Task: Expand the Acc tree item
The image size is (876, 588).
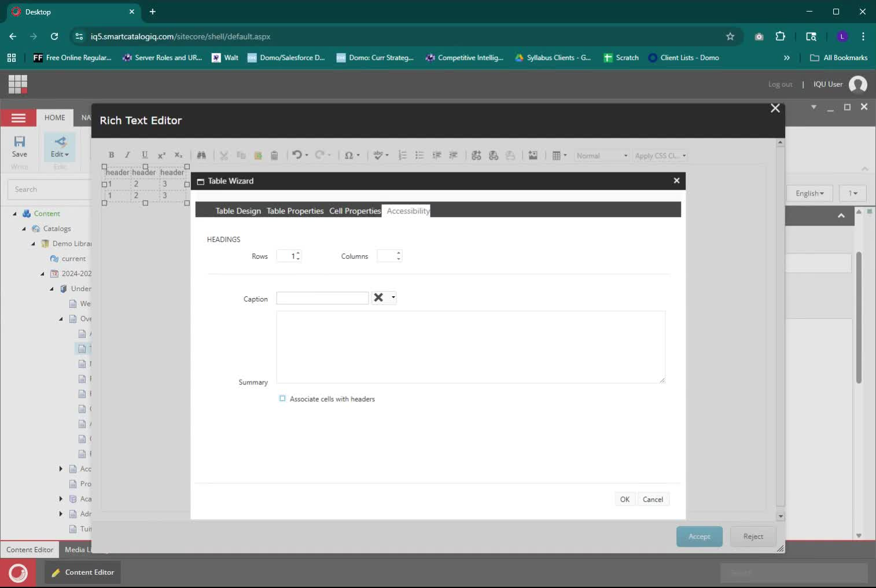Action: tap(61, 469)
